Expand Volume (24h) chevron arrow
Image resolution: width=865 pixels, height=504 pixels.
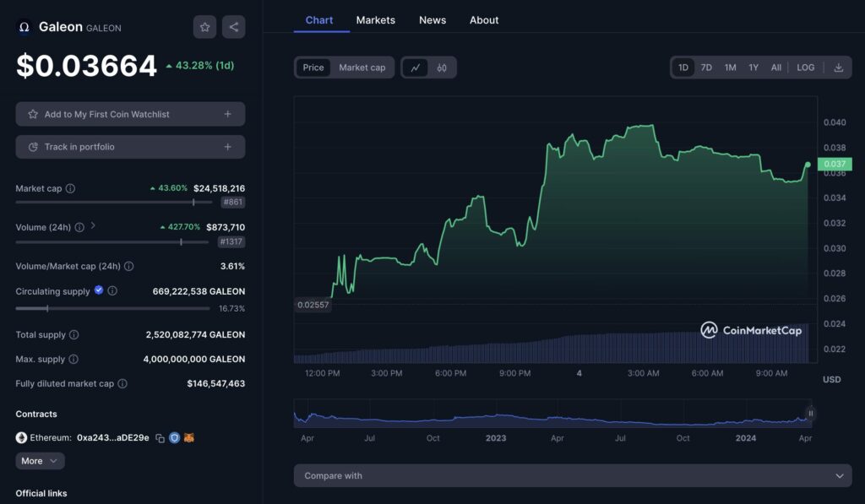click(93, 225)
